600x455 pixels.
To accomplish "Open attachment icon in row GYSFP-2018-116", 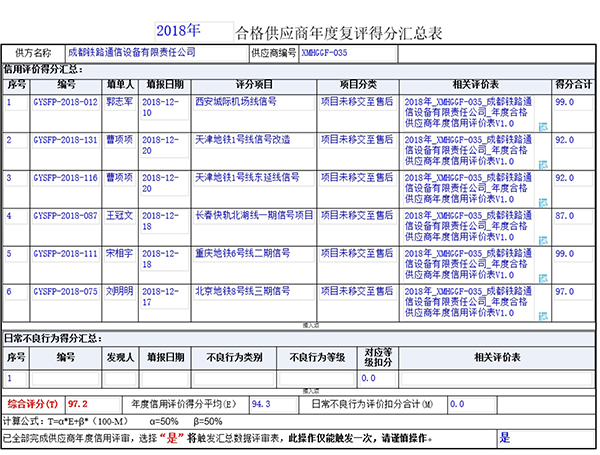I will pyautogui.click(x=543, y=203).
